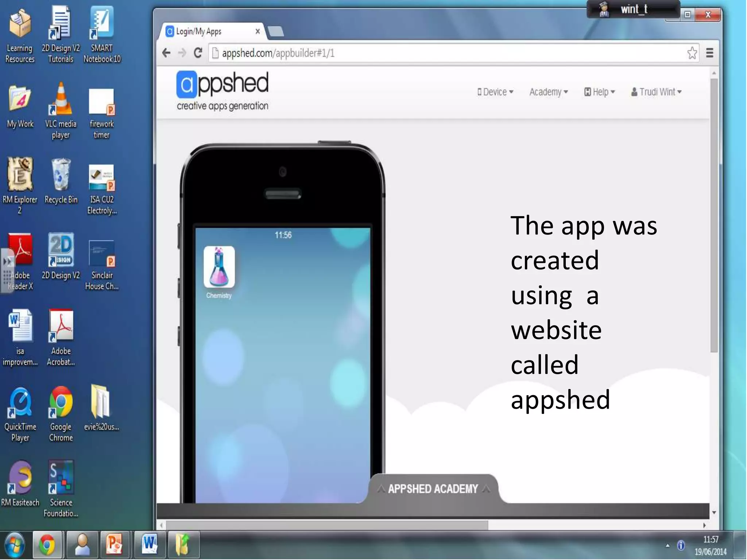Image resolution: width=747 pixels, height=560 pixels.
Task: Open the Trudi Wint user menu
Action: coord(657,92)
